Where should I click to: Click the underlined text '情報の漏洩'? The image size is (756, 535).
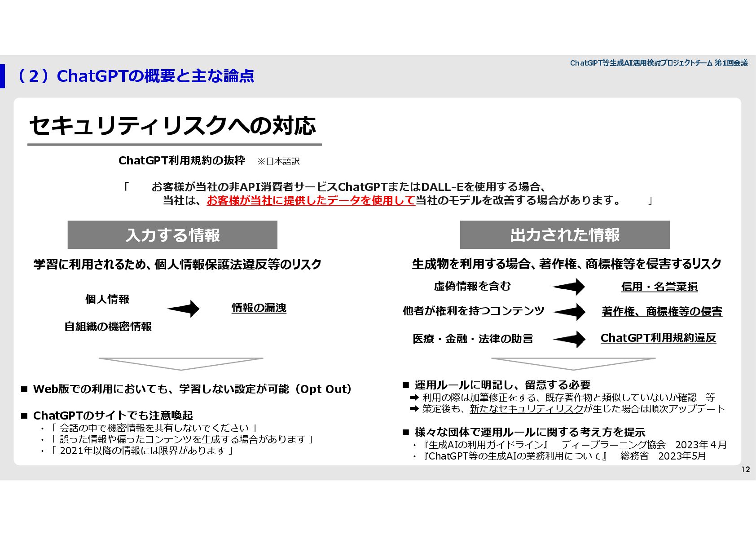[x=259, y=308]
